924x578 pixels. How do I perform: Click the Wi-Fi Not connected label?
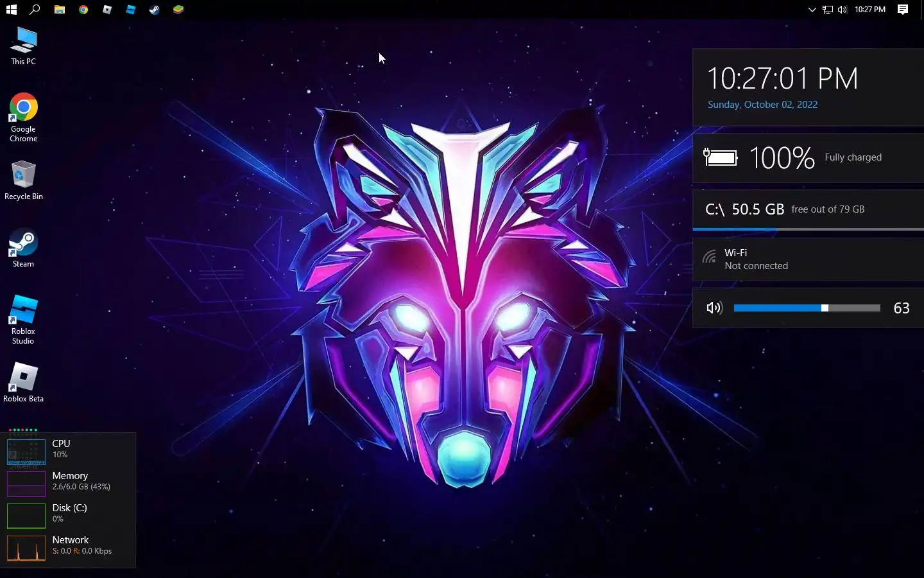tap(757, 259)
